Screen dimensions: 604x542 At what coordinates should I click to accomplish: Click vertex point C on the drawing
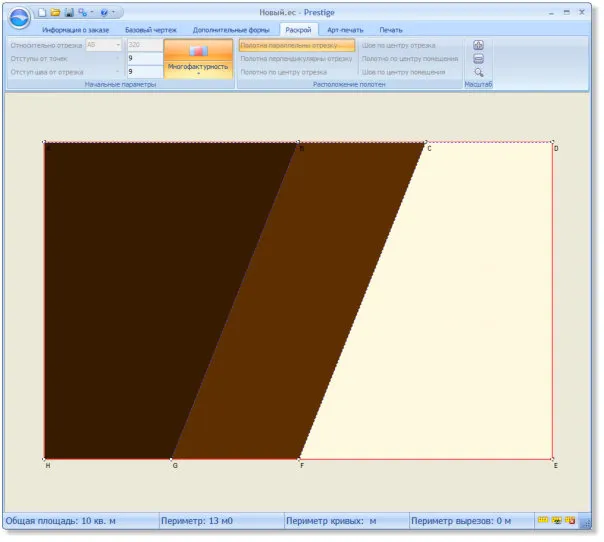coord(426,142)
